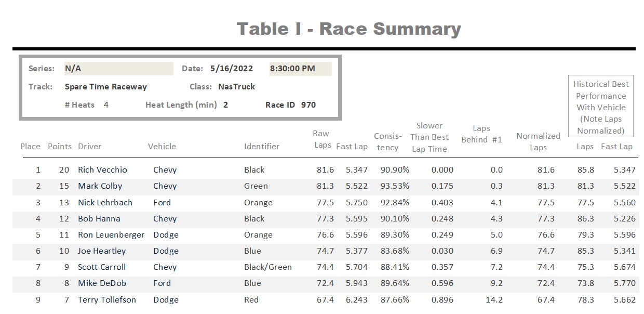Click the Consistency column header

point(388,142)
